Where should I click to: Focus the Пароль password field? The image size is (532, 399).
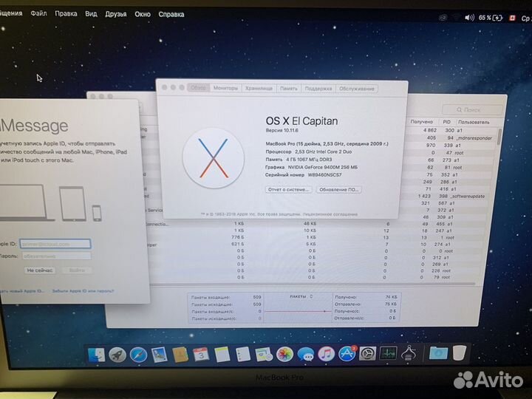pyautogui.click(x=57, y=256)
